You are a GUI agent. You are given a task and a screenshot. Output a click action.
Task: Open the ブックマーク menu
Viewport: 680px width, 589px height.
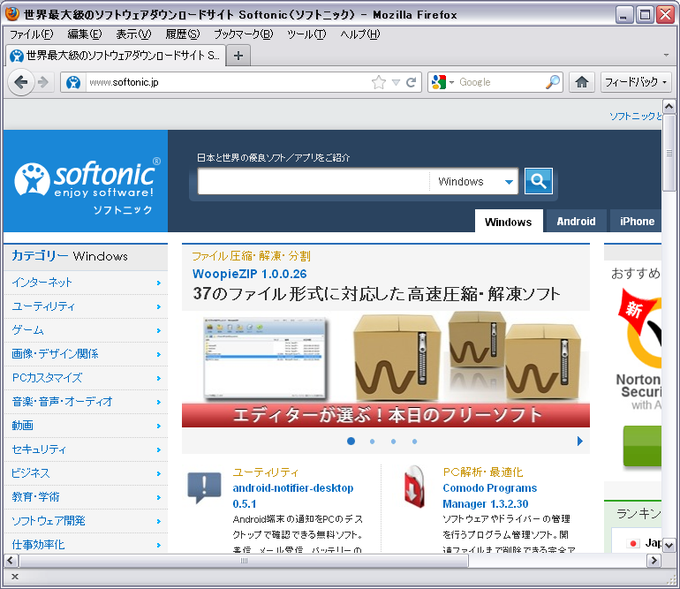tap(243, 34)
